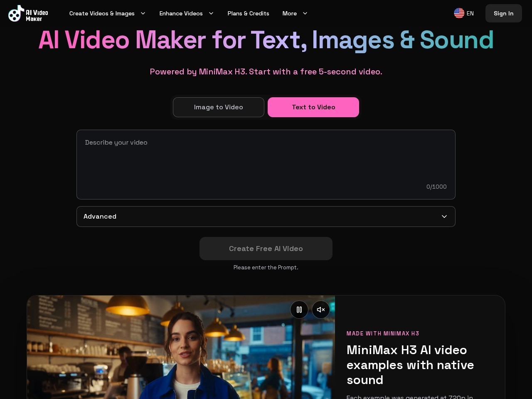Click the Advanced chevron arrow
Screen dimensions: 532x399
pos(444,217)
